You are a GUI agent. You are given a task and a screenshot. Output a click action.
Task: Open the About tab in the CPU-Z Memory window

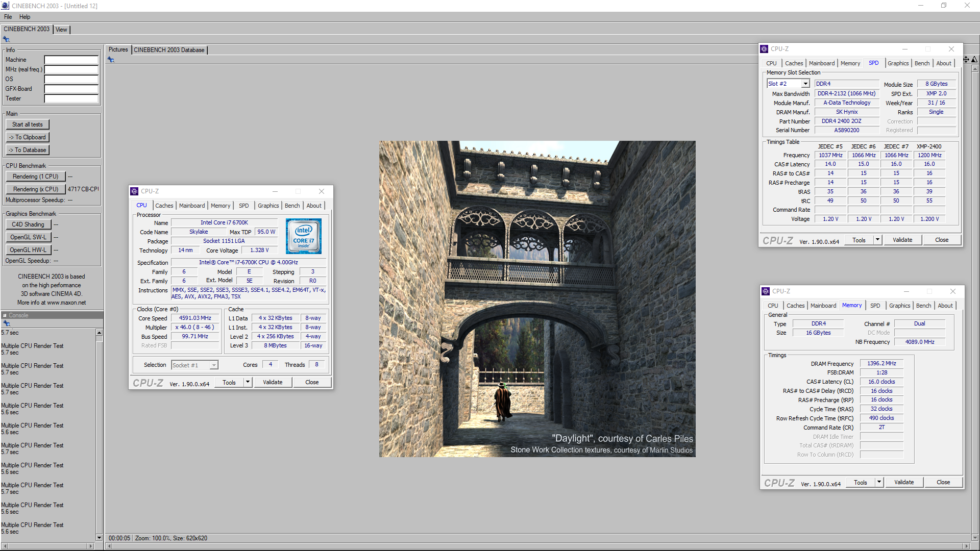coord(945,306)
